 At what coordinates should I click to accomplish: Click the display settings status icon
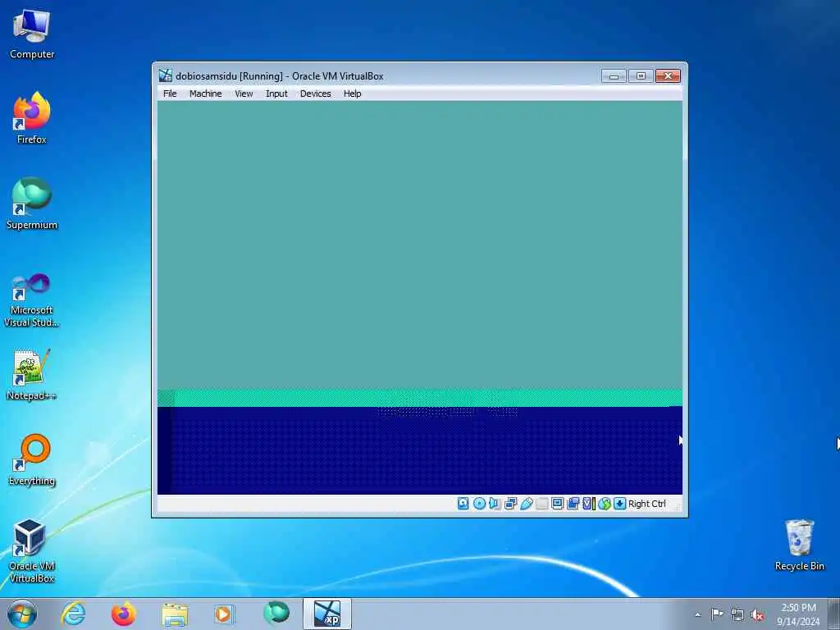click(557, 504)
